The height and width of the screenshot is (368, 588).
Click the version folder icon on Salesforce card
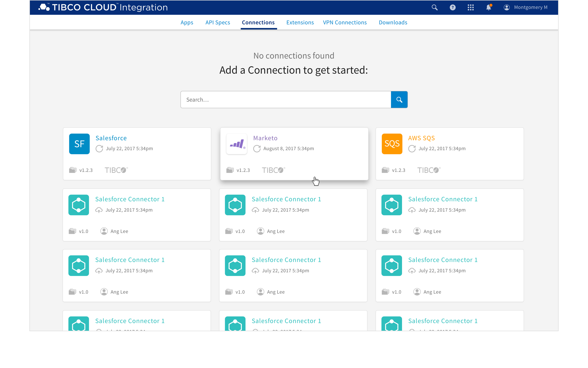pos(73,170)
